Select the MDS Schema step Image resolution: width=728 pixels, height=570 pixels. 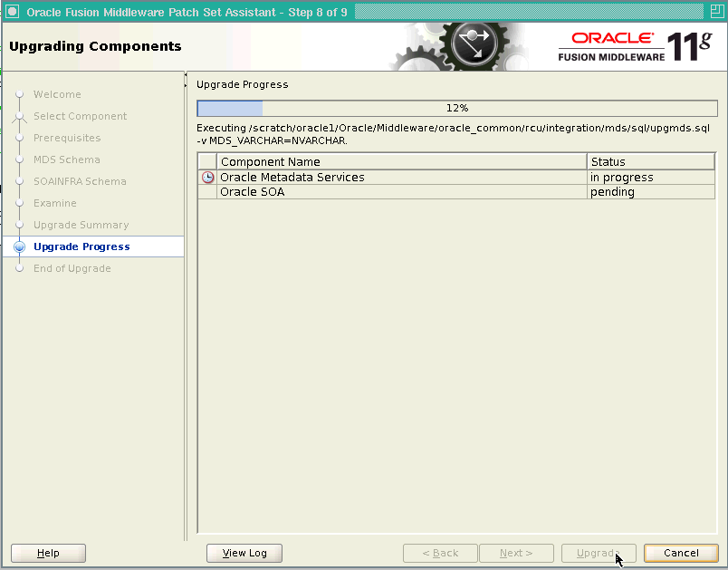click(x=66, y=159)
